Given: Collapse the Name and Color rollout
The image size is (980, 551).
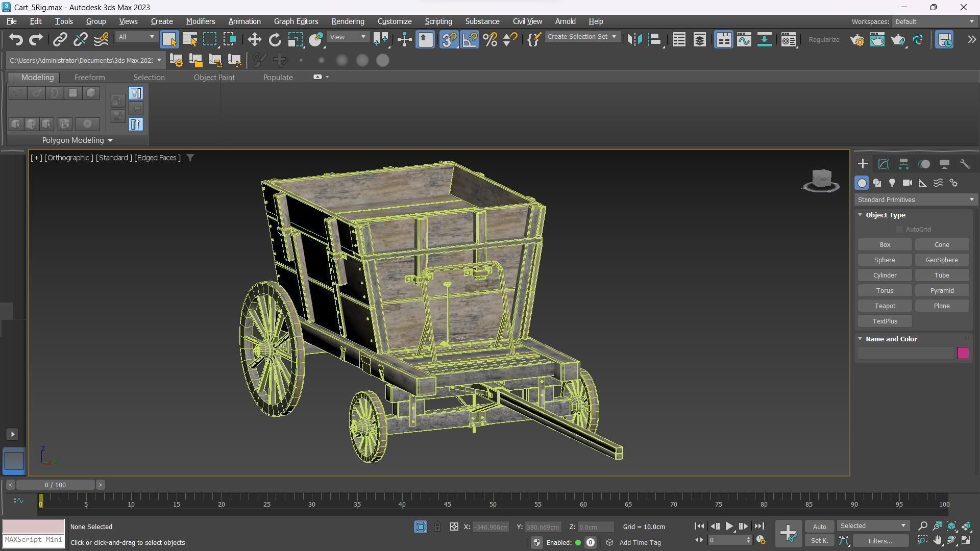Looking at the screenshot, I should (860, 339).
